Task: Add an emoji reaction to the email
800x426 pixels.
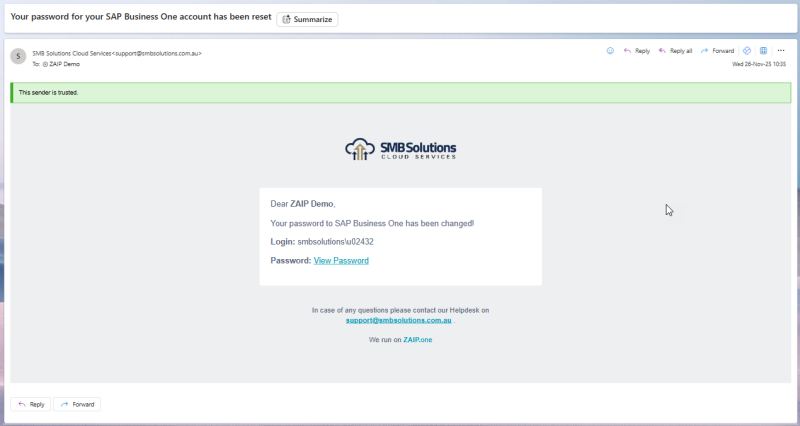Action: click(x=611, y=50)
